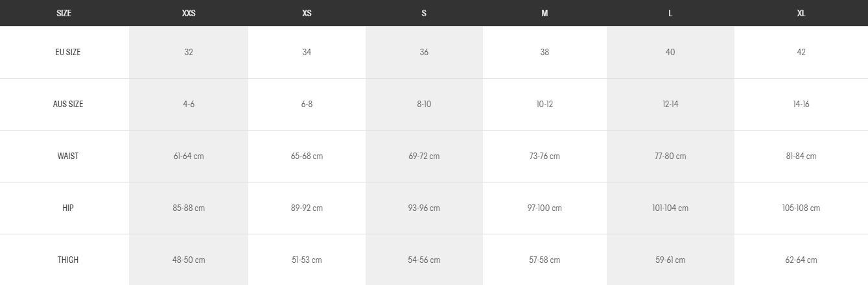
Task: Click the 81-84 cm waist value
Action: [x=801, y=156]
